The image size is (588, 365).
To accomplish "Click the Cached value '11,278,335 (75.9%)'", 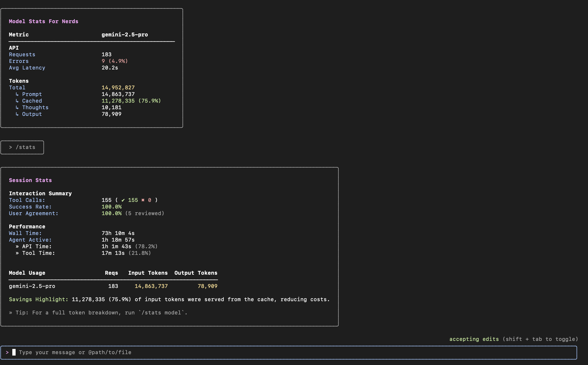I will [x=131, y=101].
